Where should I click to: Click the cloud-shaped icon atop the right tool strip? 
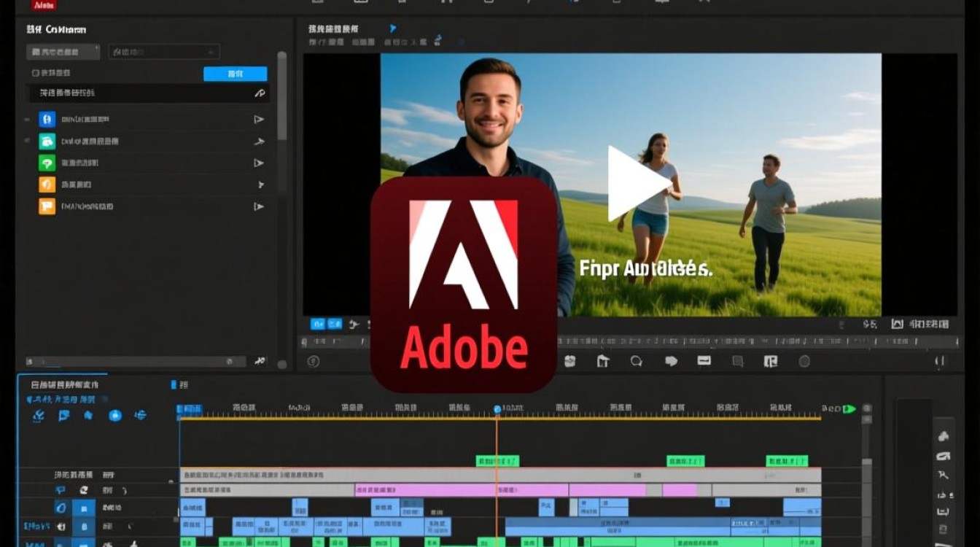tap(943, 437)
